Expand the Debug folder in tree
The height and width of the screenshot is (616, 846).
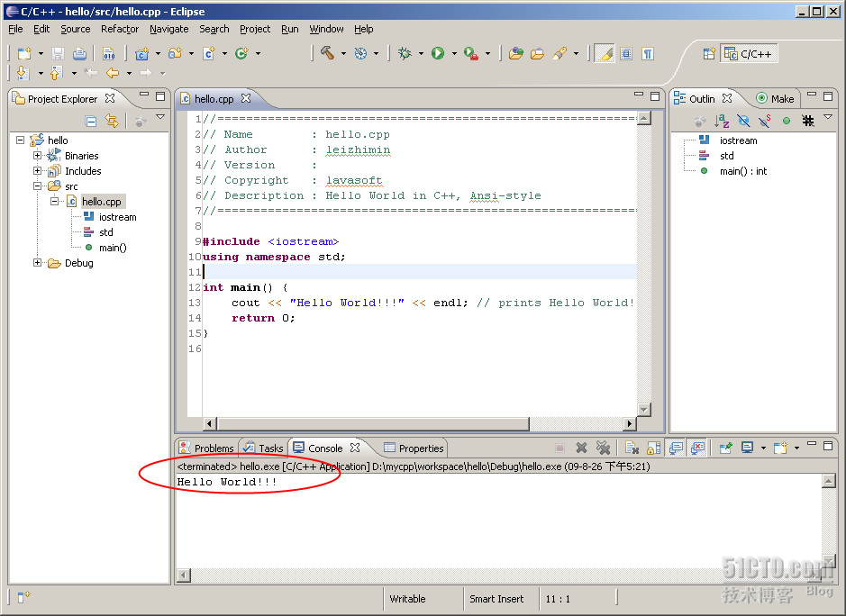[38, 263]
